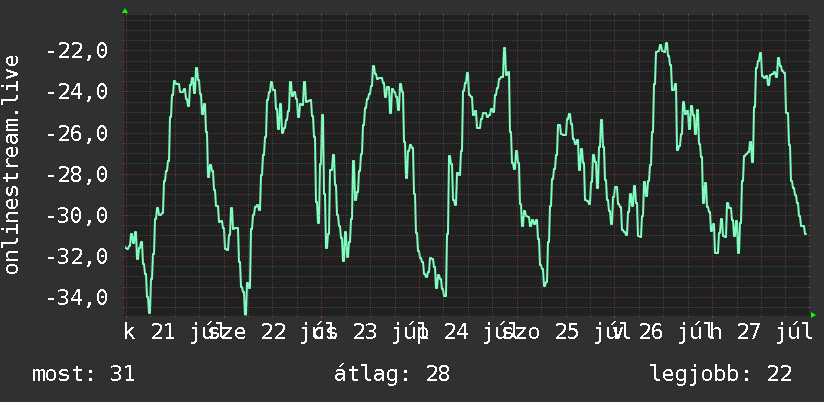Click the '24' date label on the time axis
Image resolution: width=824 pixels, height=402 pixels.
pyautogui.click(x=456, y=332)
